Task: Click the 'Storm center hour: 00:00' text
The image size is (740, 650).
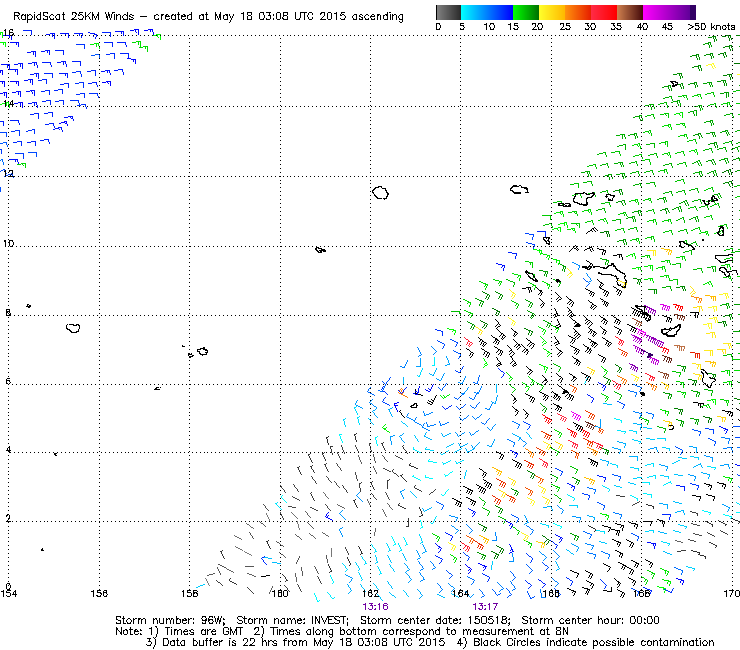Action: (590, 620)
